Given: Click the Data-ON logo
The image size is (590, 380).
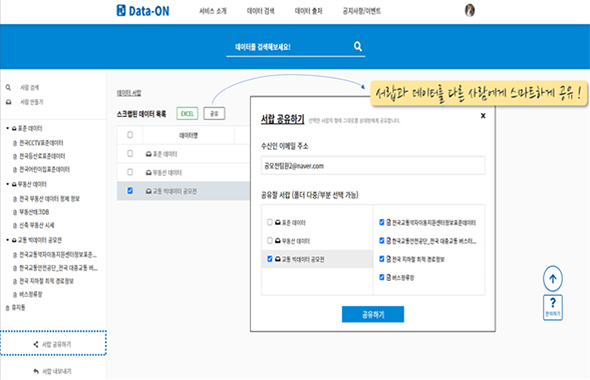Looking at the screenshot, I should [143, 11].
